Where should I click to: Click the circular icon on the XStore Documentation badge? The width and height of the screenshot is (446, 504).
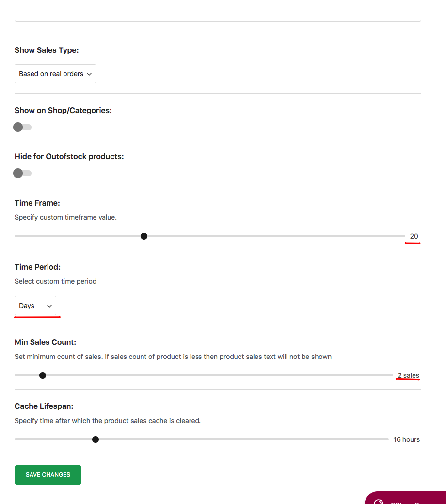[x=379, y=502]
